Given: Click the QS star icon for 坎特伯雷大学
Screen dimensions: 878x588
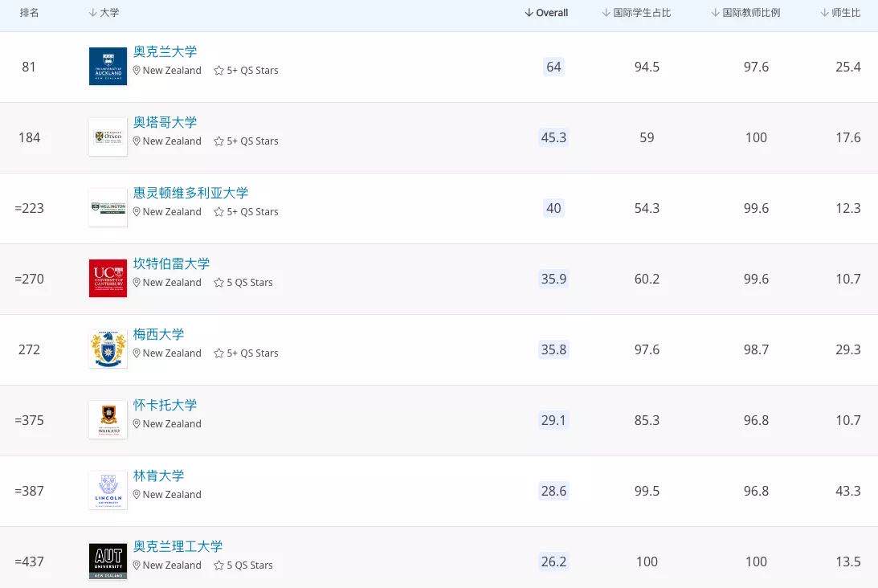Looking at the screenshot, I should [x=218, y=282].
